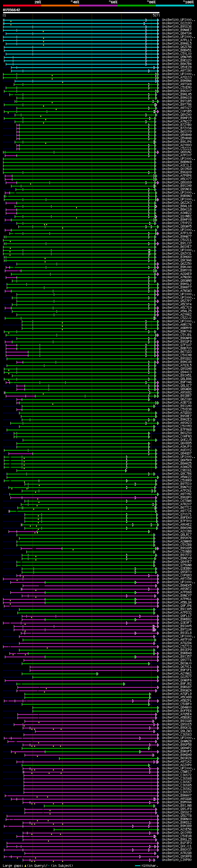197x868 pixels.
Task: Select the UniRef100_B9FY46 label
Action: point(177,382)
